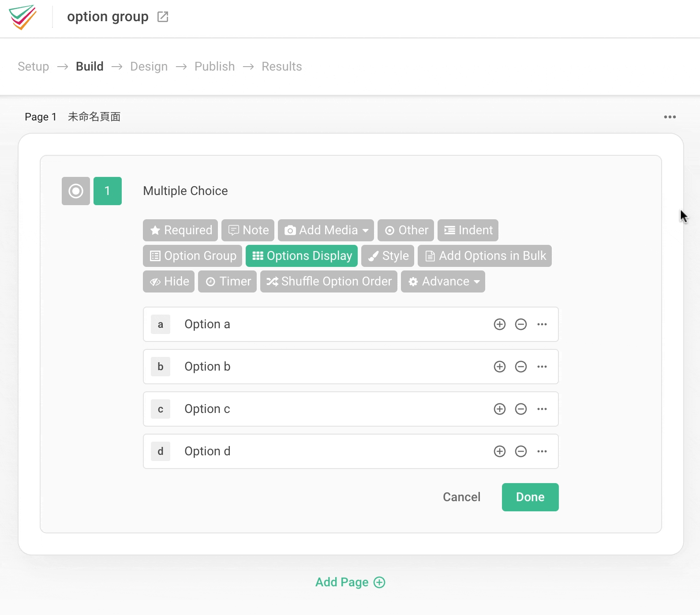This screenshot has width=700, height=615.
Task: Remove Option c with minus icon
Action: click(521, 409)
